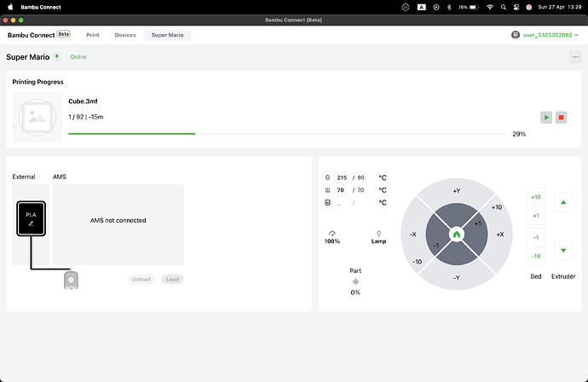
Task: Raise bed by +1
Action: pos(536,216)
